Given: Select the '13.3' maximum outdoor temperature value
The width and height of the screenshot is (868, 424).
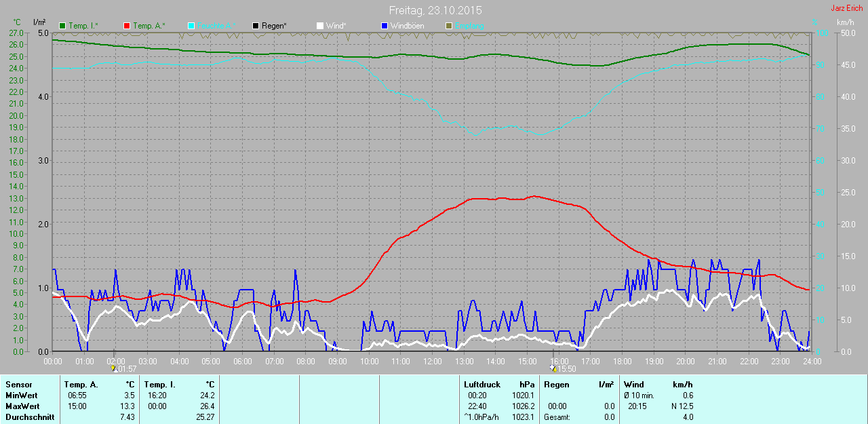Looking at the screenshot, I should [x=127, y=406].
